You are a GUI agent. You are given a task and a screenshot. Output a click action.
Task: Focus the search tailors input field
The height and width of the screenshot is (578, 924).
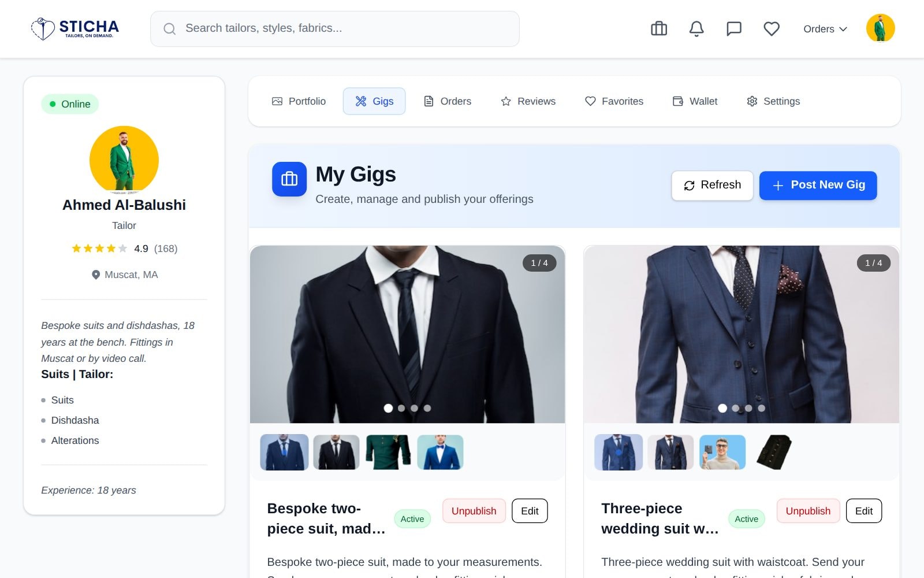[x=335, y=29]
